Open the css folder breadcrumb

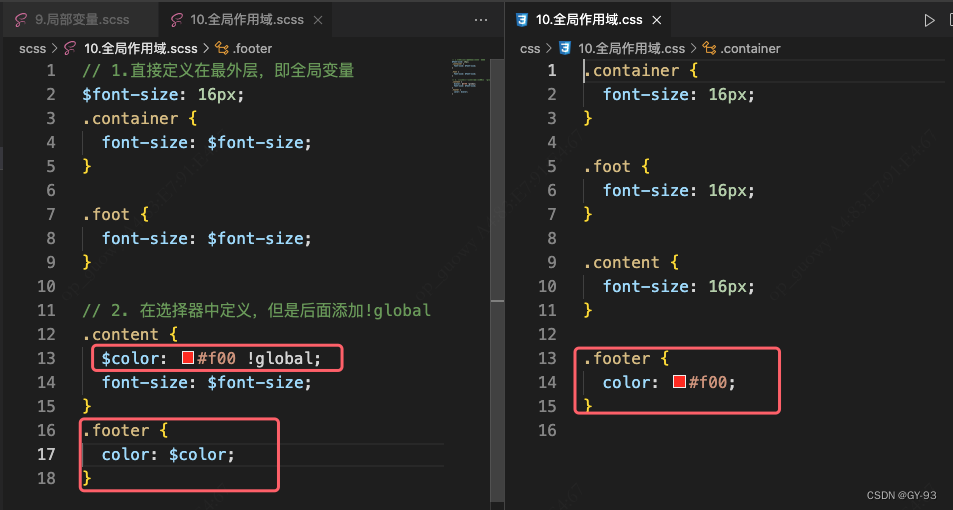point(530,49)
